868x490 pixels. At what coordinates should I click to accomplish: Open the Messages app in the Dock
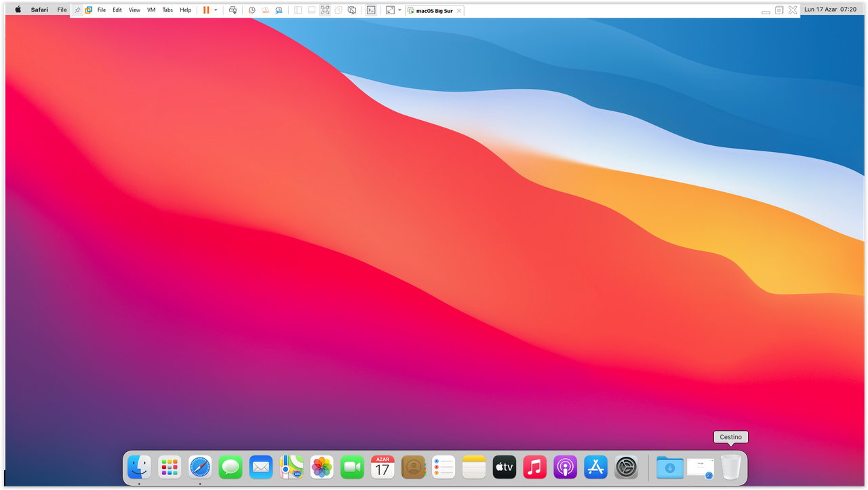coord(231,467)
